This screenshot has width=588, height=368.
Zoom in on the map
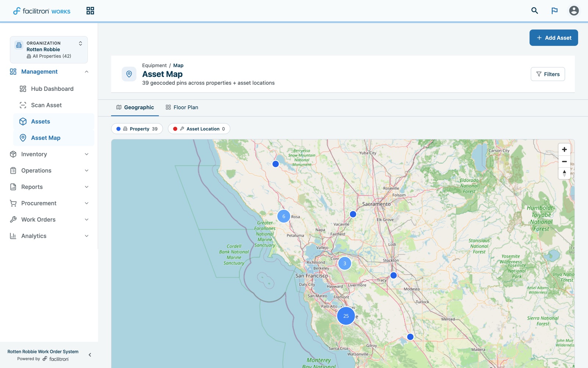click(564, 150)
